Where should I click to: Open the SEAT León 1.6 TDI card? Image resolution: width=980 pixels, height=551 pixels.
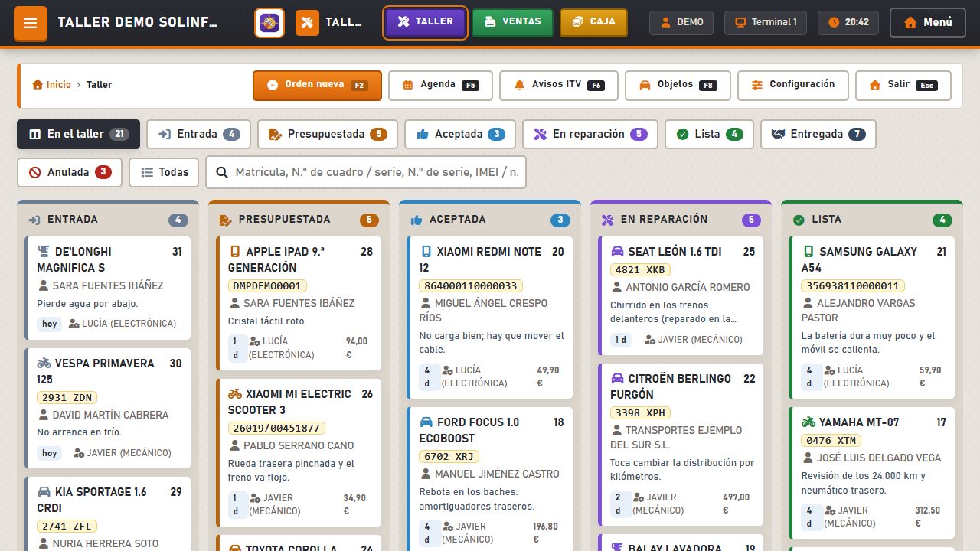[681, 296]
